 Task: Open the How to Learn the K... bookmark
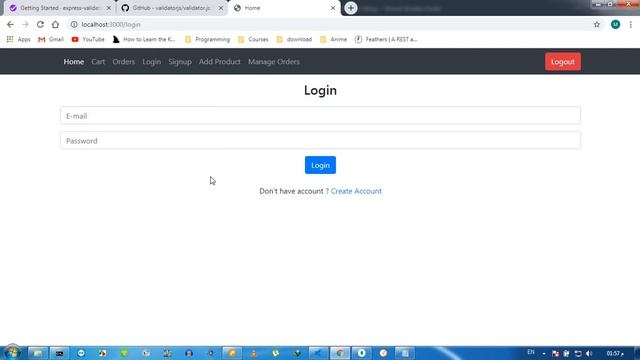tap(144, 39)
